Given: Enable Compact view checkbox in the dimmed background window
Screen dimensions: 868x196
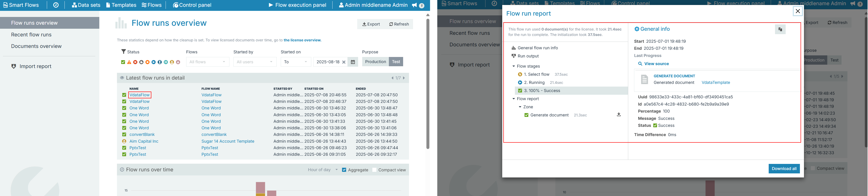Looking at the screenshot, I should click(x=813, y=168).
